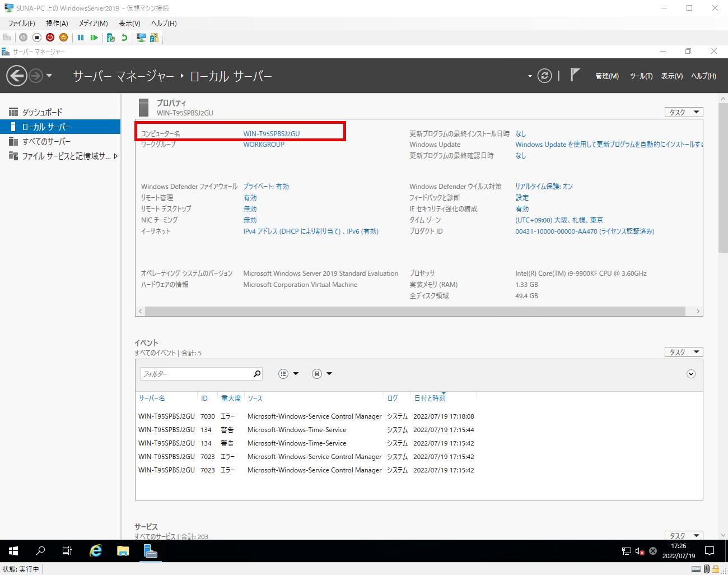This screenshot has width=728, height=575.
Task: Refresh the Server Manager view
Action: pos(544,75)
